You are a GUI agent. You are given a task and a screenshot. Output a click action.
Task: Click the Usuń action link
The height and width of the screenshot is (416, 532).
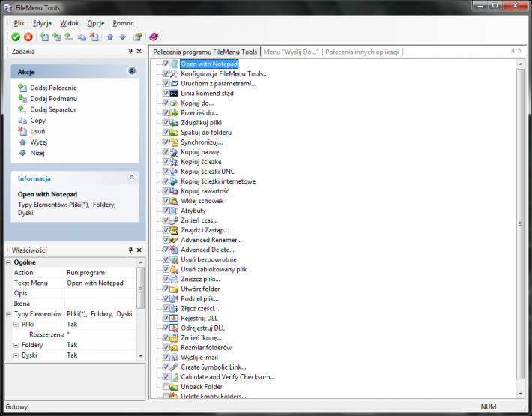37,131
